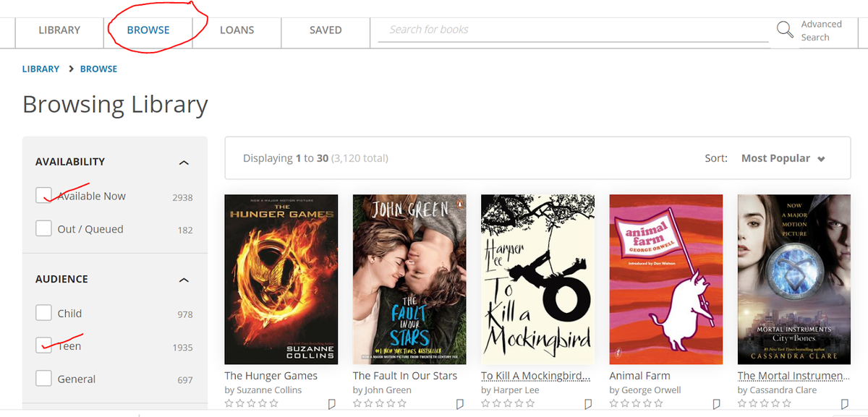Screen dimensions: 868x417
Task: Click author name Suzanne Collins
Action: [x=269, y=390]
